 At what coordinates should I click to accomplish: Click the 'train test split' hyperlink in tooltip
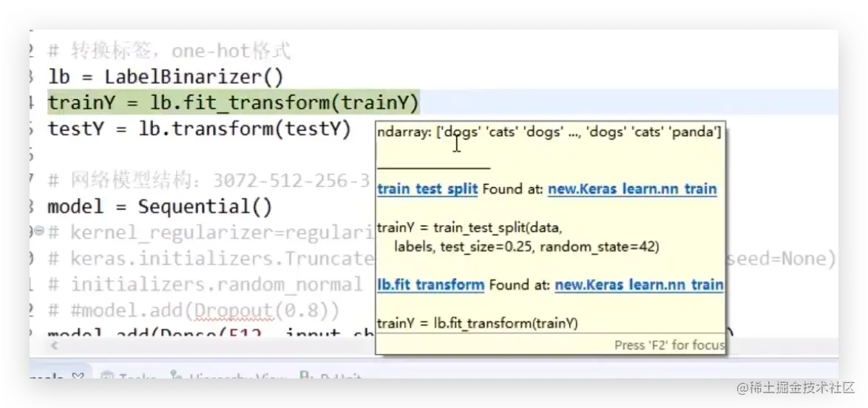click(427, 189)
